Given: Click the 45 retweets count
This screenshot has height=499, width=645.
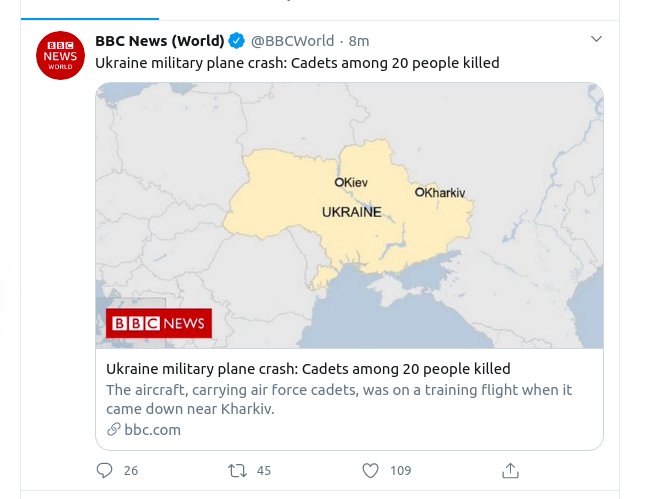Looking at the screenshot, I should point(264,470).
